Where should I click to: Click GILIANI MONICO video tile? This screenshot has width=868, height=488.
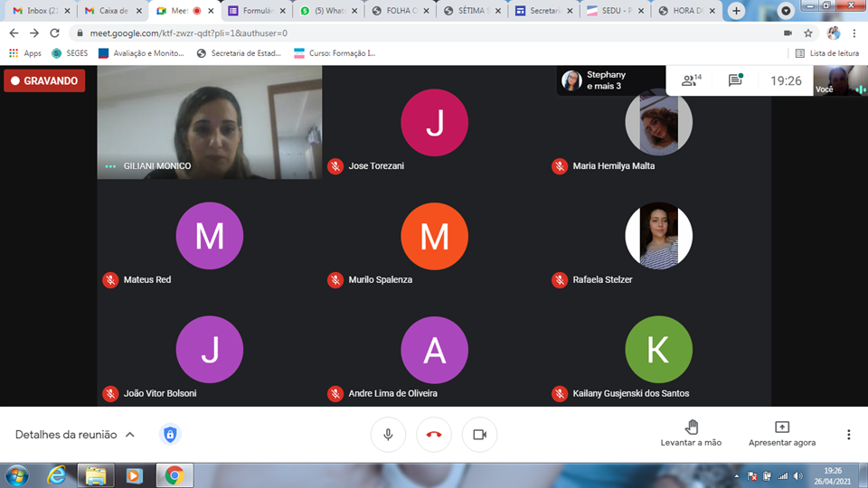pos(210,122)
